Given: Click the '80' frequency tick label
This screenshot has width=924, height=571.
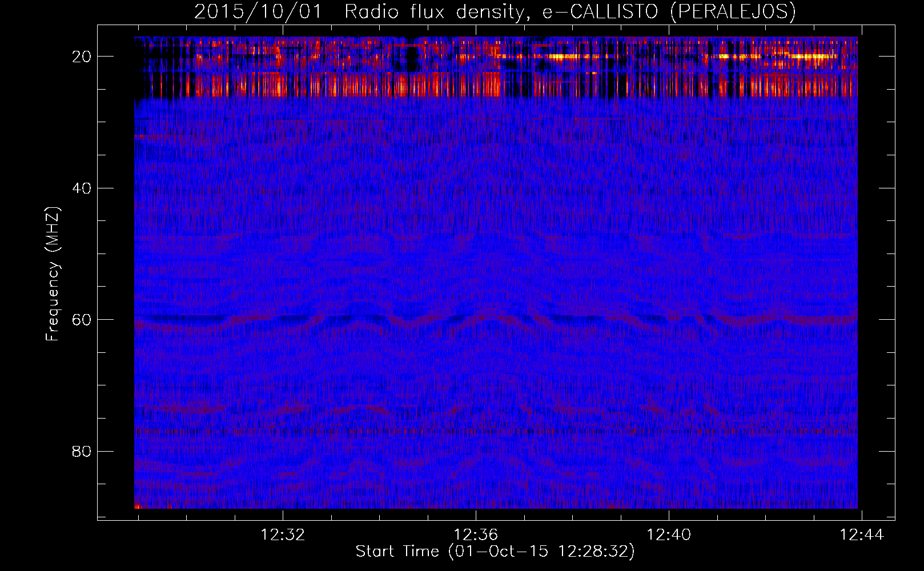Looking at the screenshot, I should [x=82, y=451].
